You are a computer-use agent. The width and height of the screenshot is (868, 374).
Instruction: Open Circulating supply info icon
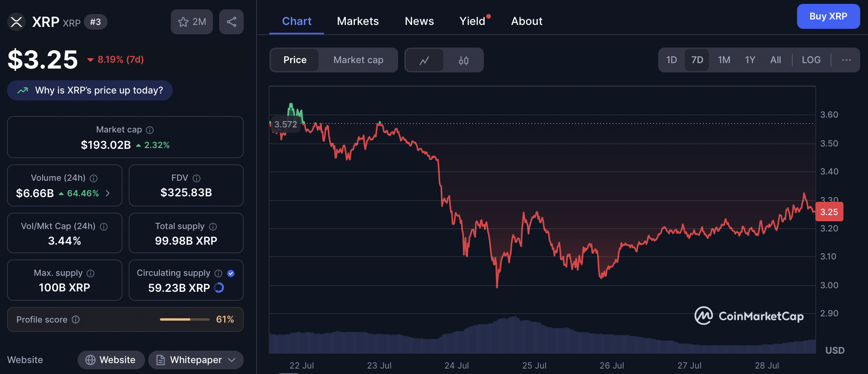pos(218,273)
